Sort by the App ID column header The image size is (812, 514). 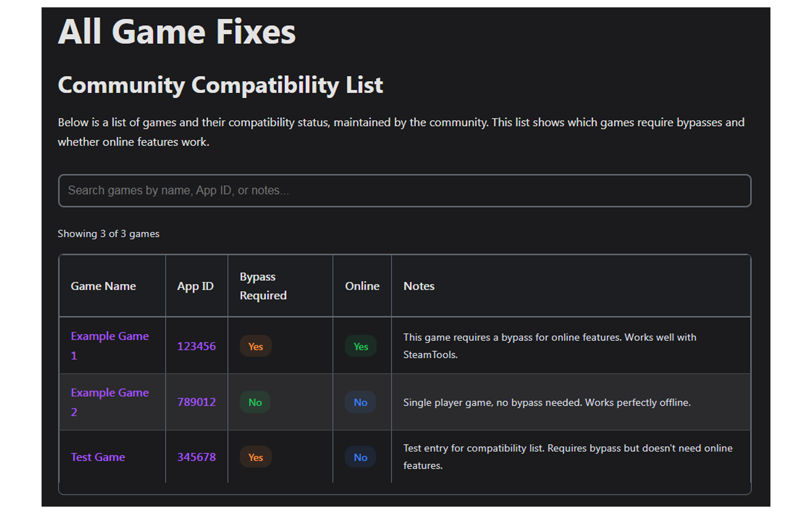pyautogui.click(x=196, y=286)
